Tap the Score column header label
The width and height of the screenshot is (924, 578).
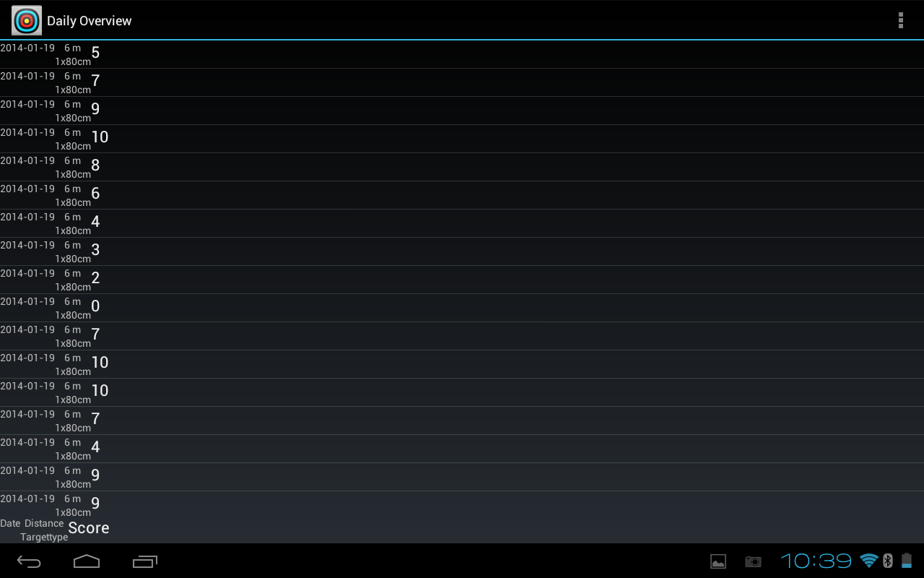89,528
